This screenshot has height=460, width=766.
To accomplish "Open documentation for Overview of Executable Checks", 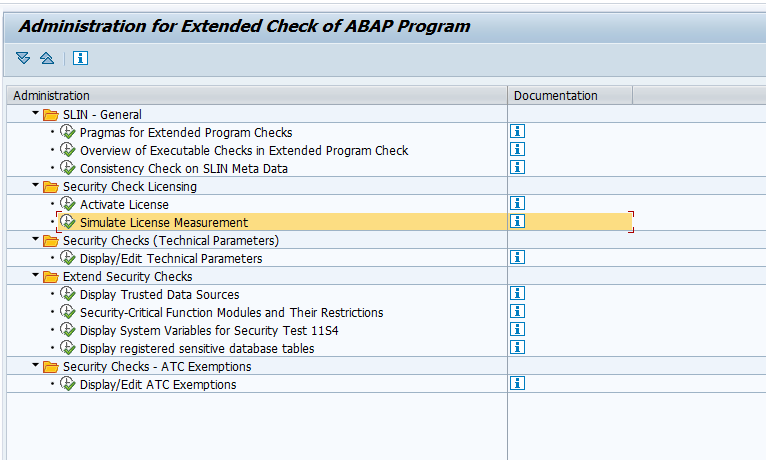I will (517, 149).
